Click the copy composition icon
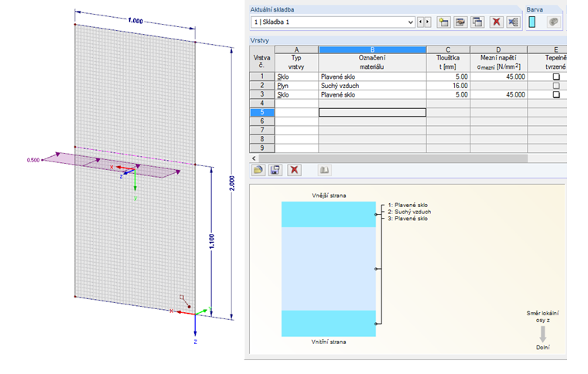 click(477, 22)
